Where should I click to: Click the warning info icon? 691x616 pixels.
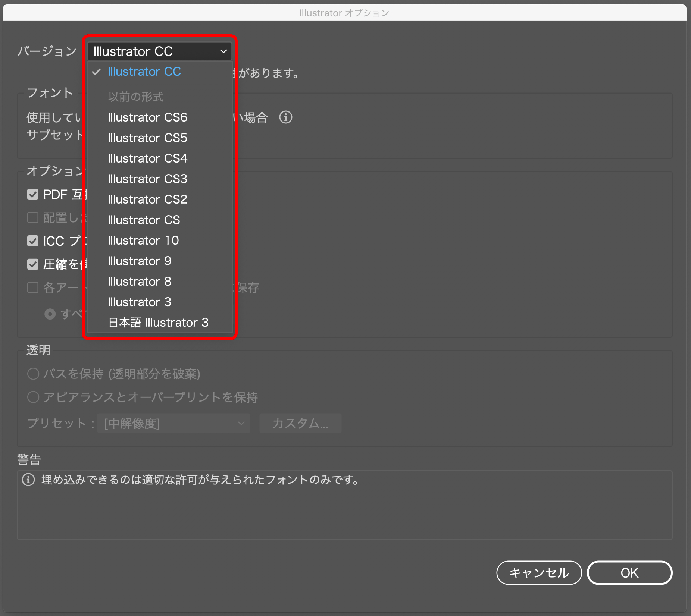tap(28, 480)
